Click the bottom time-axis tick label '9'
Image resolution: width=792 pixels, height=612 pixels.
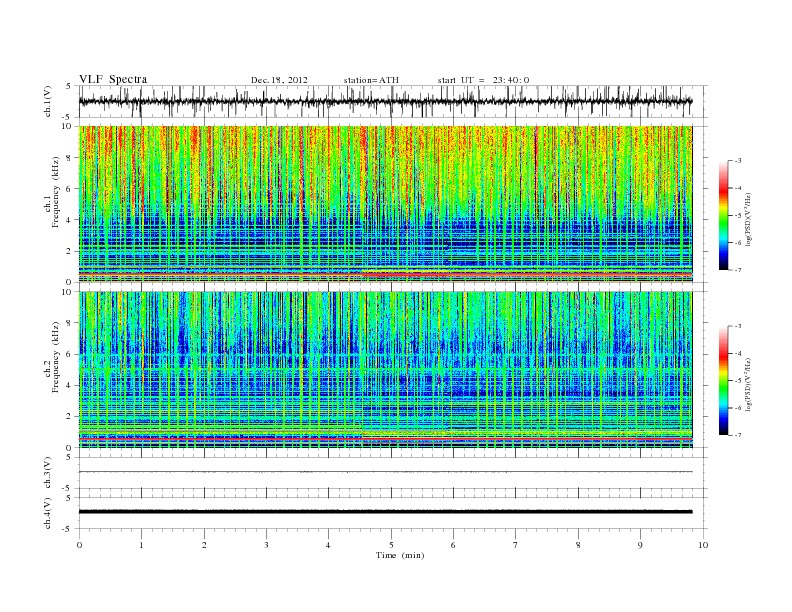click(x=640, y=545)
